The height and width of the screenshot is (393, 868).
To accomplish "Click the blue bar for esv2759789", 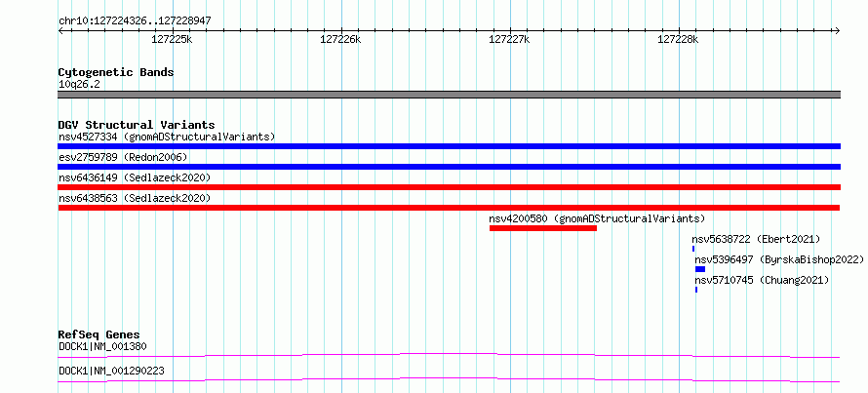I will (x=449, y=167).
